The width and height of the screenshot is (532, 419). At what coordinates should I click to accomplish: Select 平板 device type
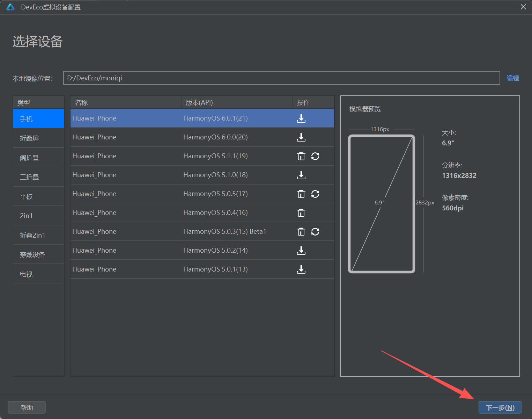[38, 196]
